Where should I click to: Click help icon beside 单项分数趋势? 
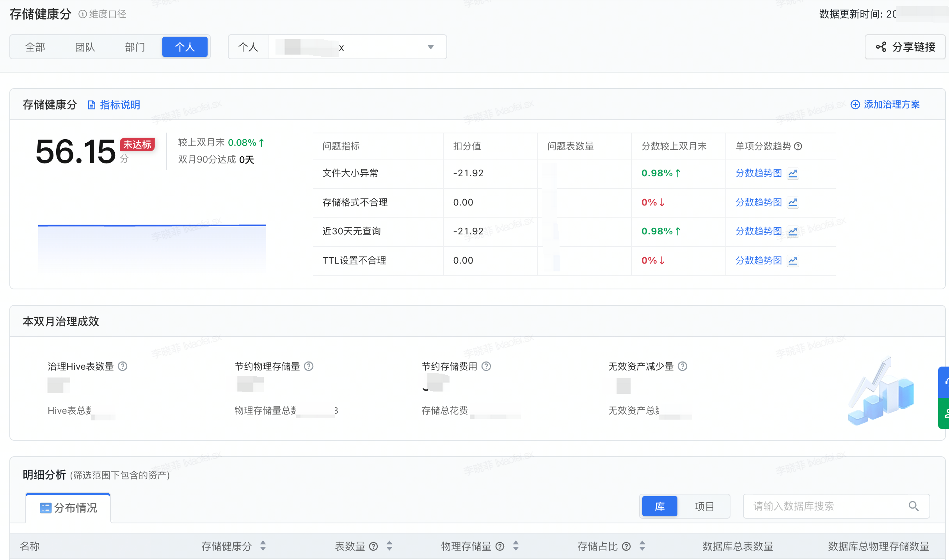point(798,146)
